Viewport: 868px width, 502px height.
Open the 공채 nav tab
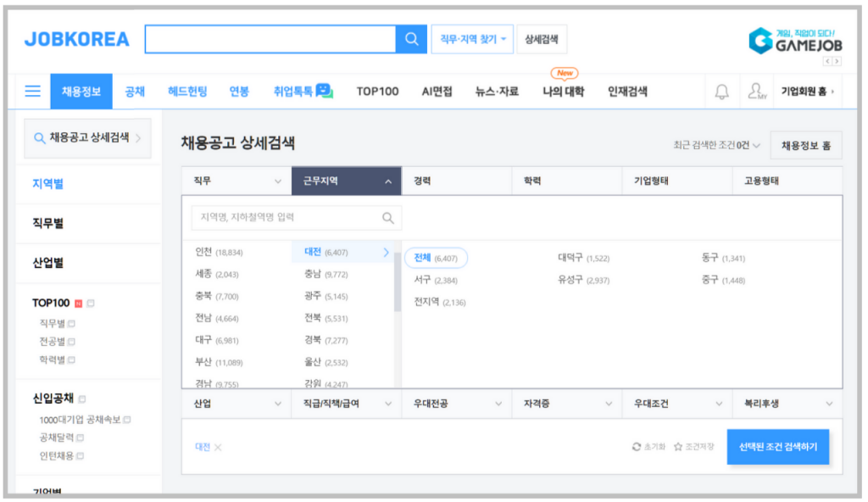point(135,92)
